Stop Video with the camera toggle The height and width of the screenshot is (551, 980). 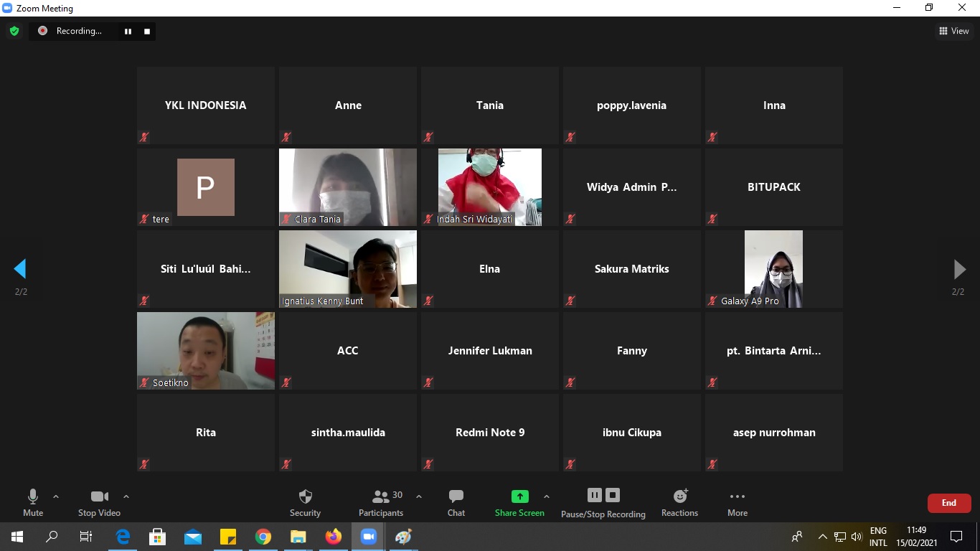(x=99, y=496)
